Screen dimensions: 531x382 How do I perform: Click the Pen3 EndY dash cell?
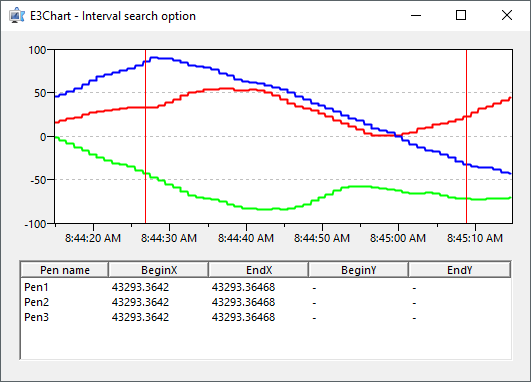[414, 318]
